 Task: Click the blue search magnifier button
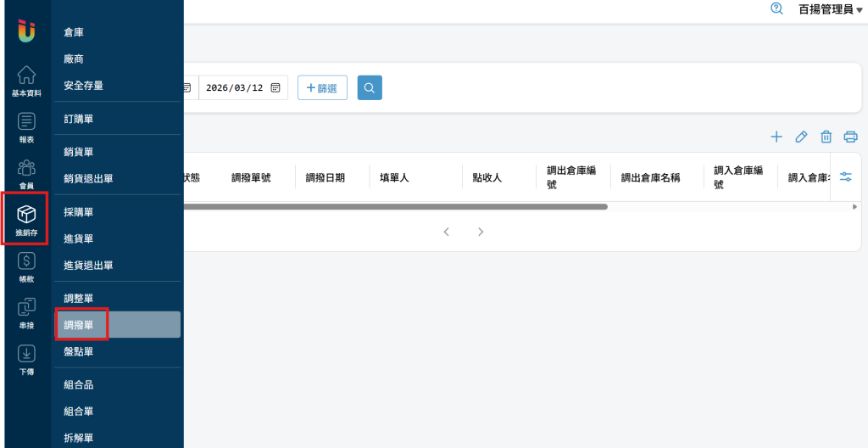370,88
